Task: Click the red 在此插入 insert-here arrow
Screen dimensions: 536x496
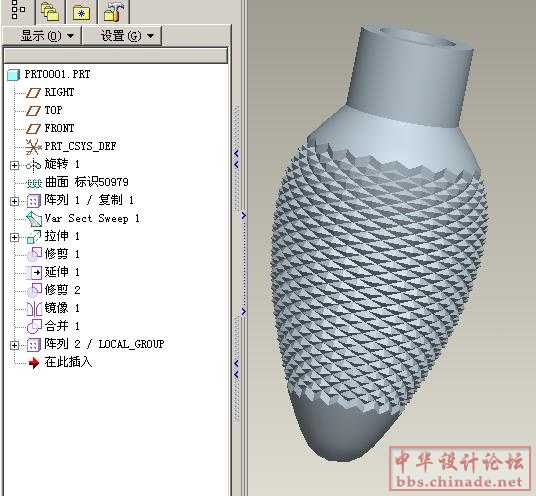Action: coord(34,363)
